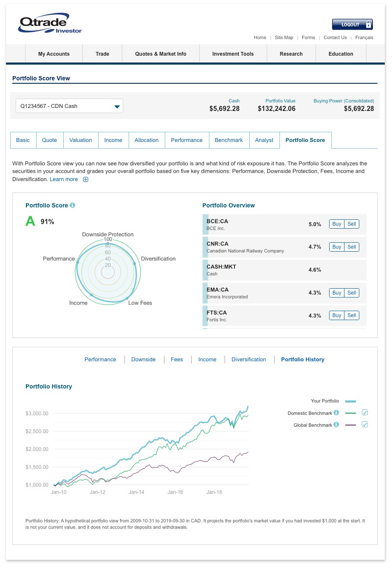Click the Low Fees radar axis label
Image resolution: width=392 pixels, height=570 pixels.
[140, 303]
